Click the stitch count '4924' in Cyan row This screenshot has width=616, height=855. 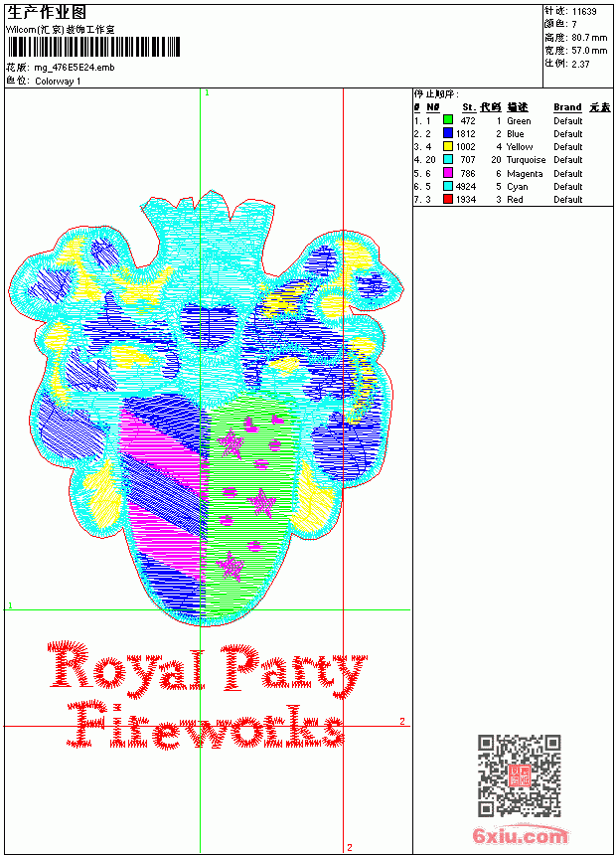pyautogui.click(x=466, y=187)
